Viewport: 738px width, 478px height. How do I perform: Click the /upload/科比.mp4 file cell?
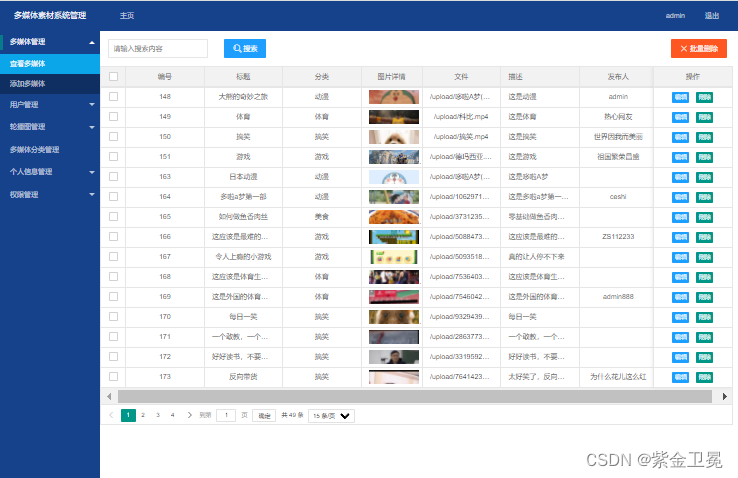461,117
